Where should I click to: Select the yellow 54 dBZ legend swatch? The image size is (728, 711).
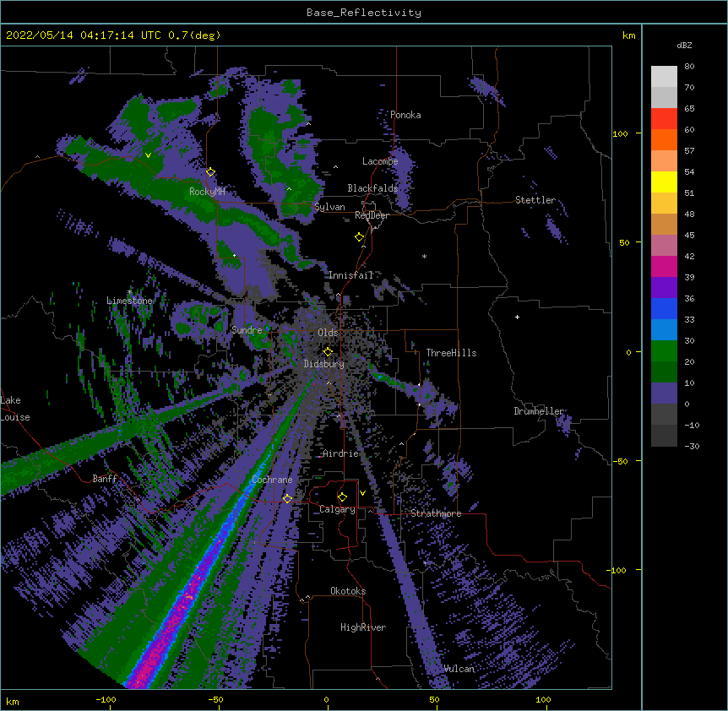664,182
